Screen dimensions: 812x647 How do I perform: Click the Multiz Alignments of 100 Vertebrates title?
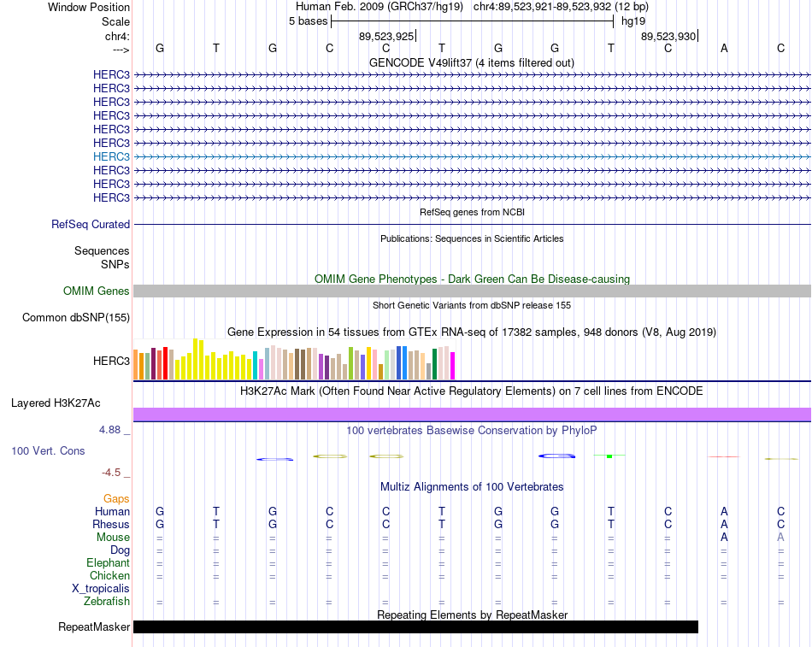(472, 487)
